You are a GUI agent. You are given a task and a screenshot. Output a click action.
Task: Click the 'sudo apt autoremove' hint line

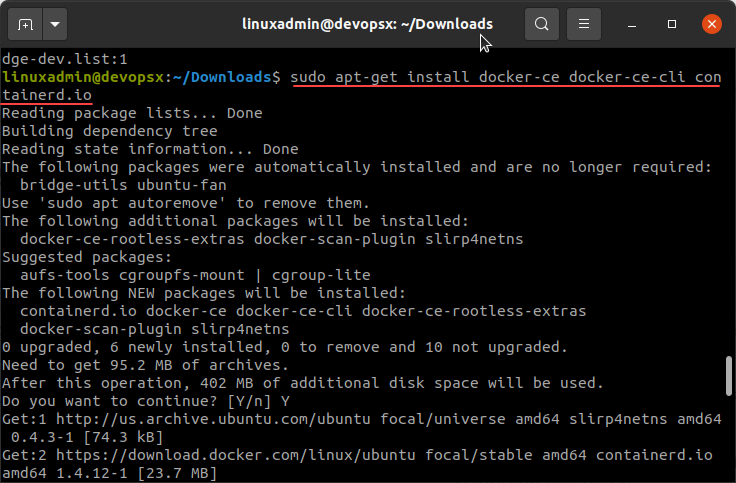tap(186, 203)
